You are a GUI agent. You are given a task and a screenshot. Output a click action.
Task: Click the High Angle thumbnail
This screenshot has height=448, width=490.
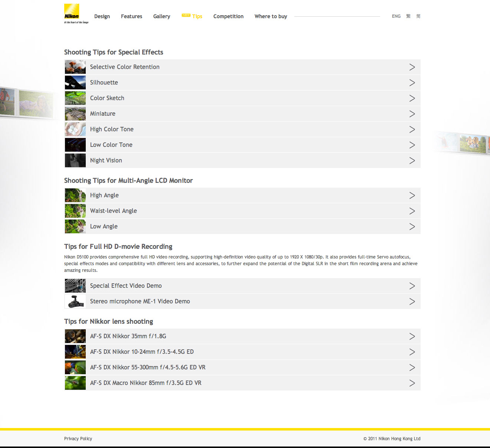coord(75,195)
